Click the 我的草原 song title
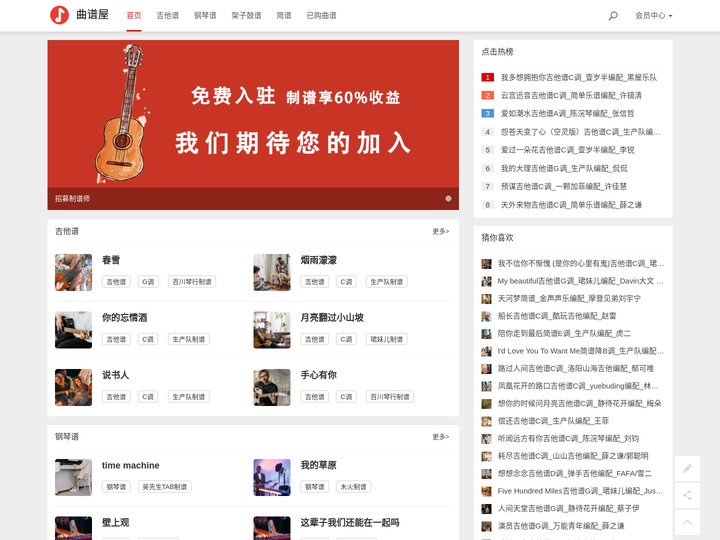720x540 pixels. click(x=319, y=465)
